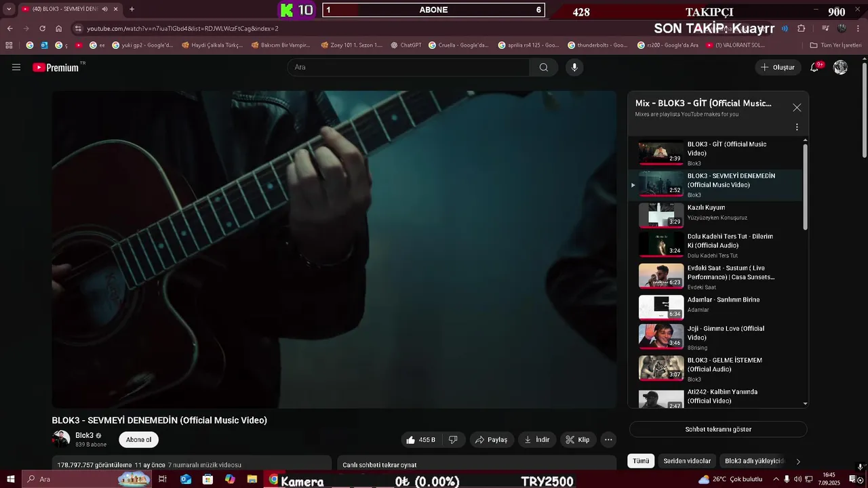Start voice search with microphone icon

coord(574,67)
